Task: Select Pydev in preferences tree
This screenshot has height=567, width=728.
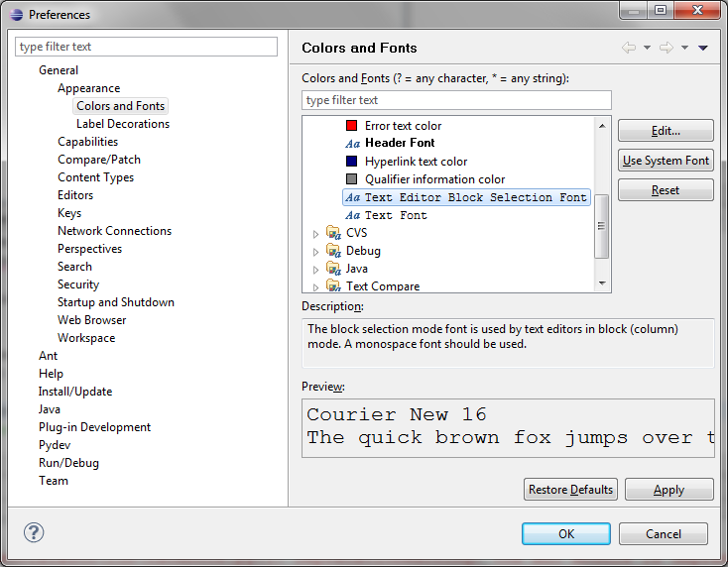Action: (x=55, y=445)
